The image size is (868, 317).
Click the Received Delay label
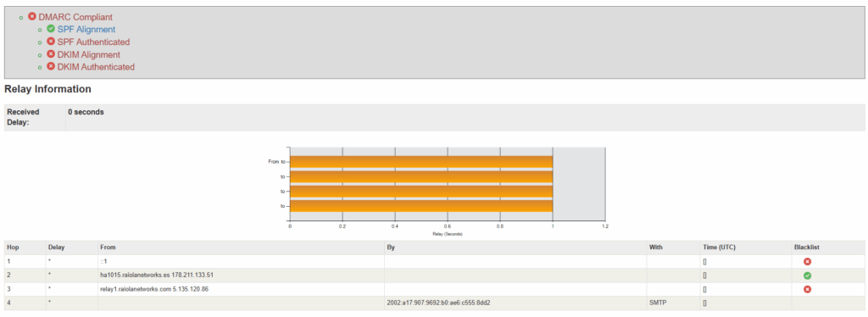click(23, 117)
